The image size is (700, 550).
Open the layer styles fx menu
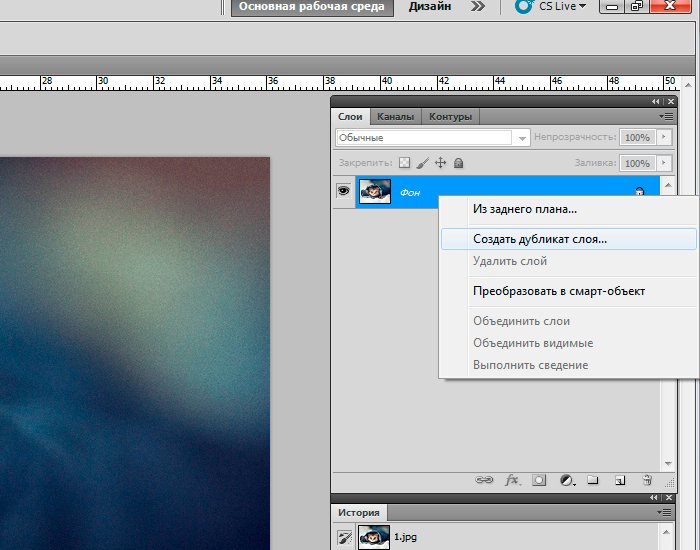[x=512, y=480]
